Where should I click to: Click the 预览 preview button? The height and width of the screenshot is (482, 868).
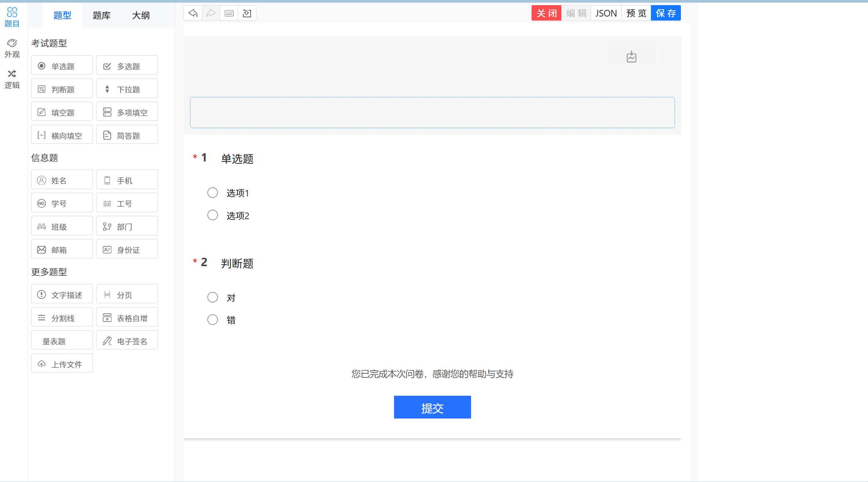636,13
